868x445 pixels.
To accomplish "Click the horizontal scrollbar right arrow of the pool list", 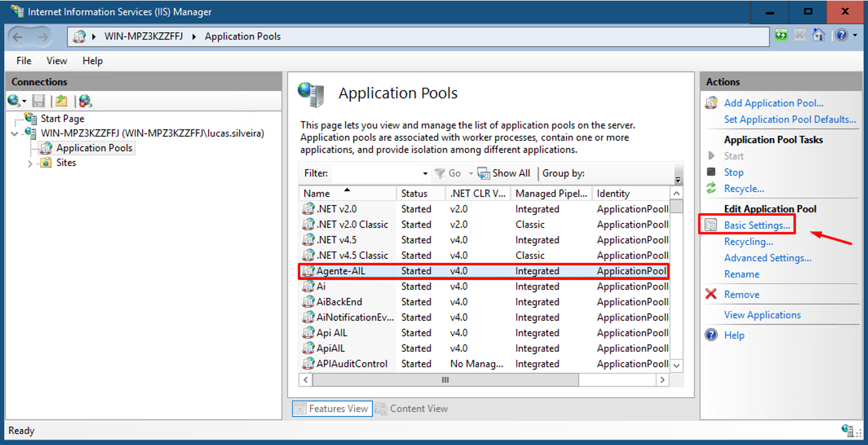I will [663, 380].
